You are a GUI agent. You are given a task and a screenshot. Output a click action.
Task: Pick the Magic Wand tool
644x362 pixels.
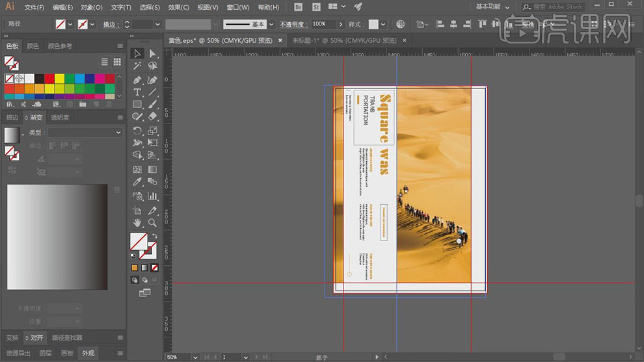(x=137, y=66)
